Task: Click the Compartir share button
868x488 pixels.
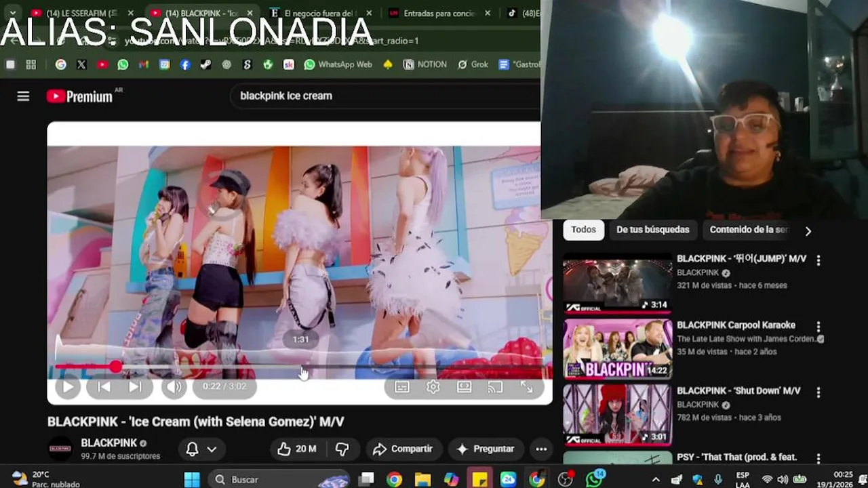Action: pos(403,449)
